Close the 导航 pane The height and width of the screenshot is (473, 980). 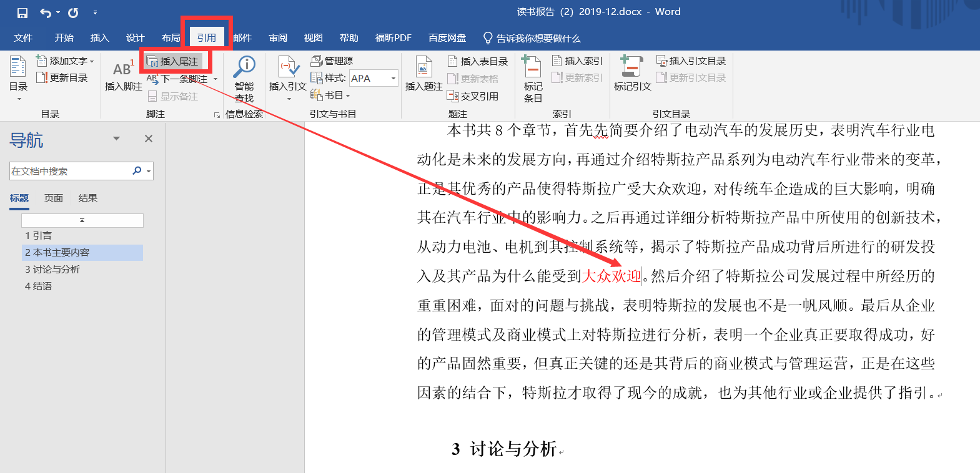pyautogui.click(x=149, y=139)
